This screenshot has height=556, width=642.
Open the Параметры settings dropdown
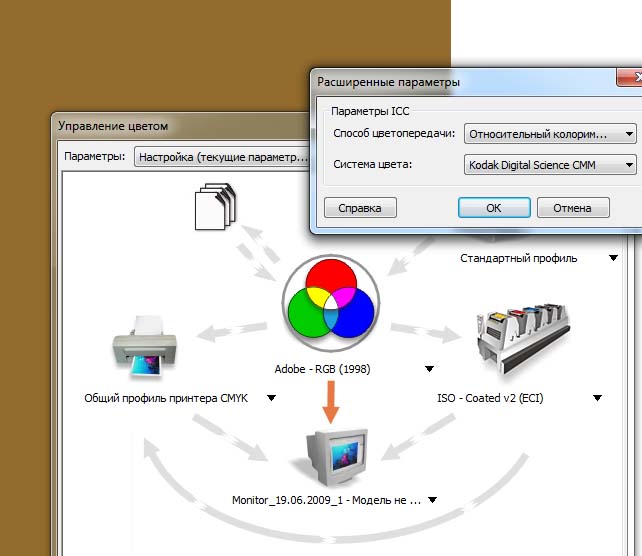[x=223, y=157]
